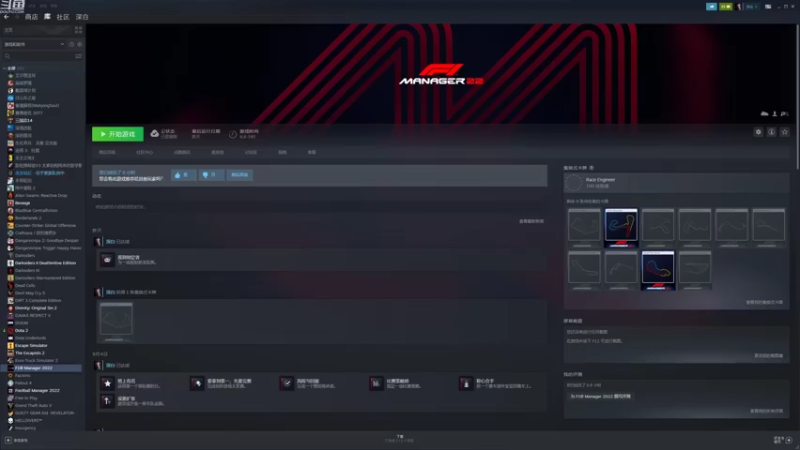Select Football Manager 2022 in library
This screenshot has height=450, width=800.
37,390
